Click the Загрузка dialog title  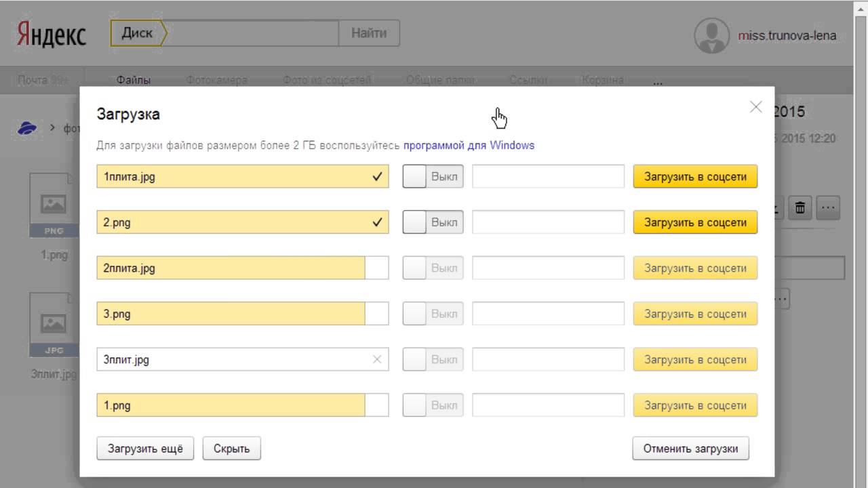click(x=128, y=114)
